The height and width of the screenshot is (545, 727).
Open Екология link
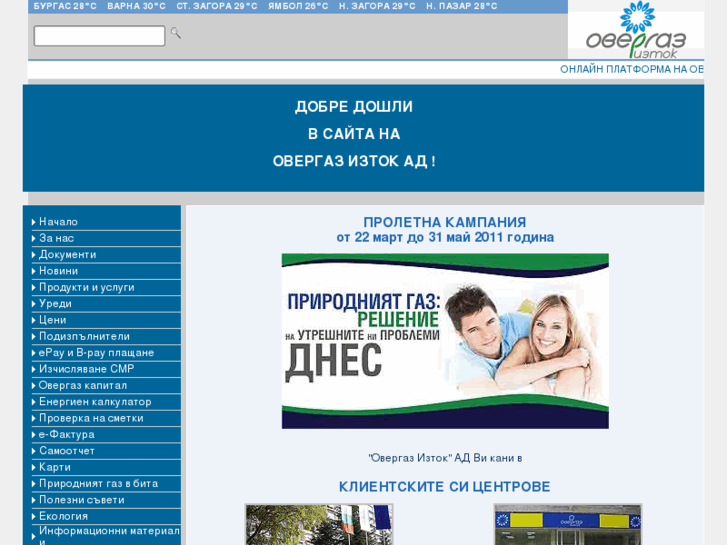63,516
